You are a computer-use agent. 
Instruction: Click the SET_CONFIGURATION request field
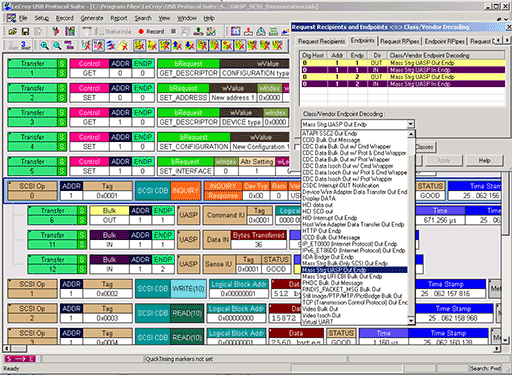pos(193,147)
